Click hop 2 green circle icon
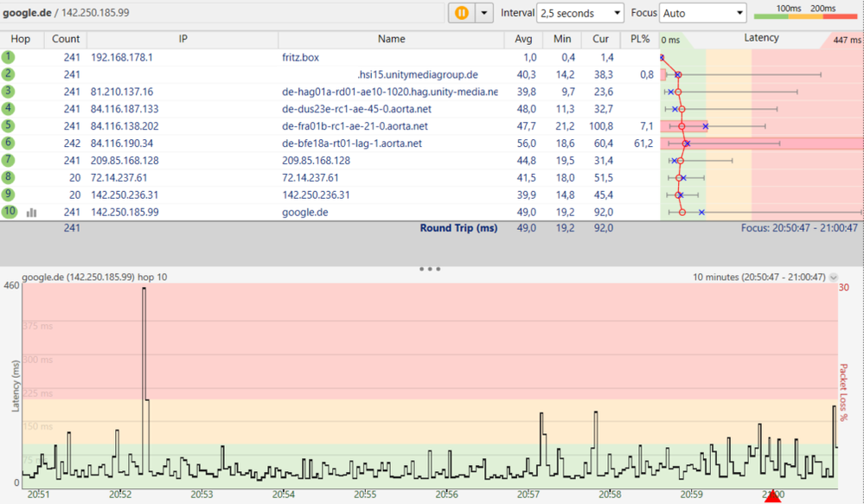This screenshot has width=864, height=504. point(9,74)
